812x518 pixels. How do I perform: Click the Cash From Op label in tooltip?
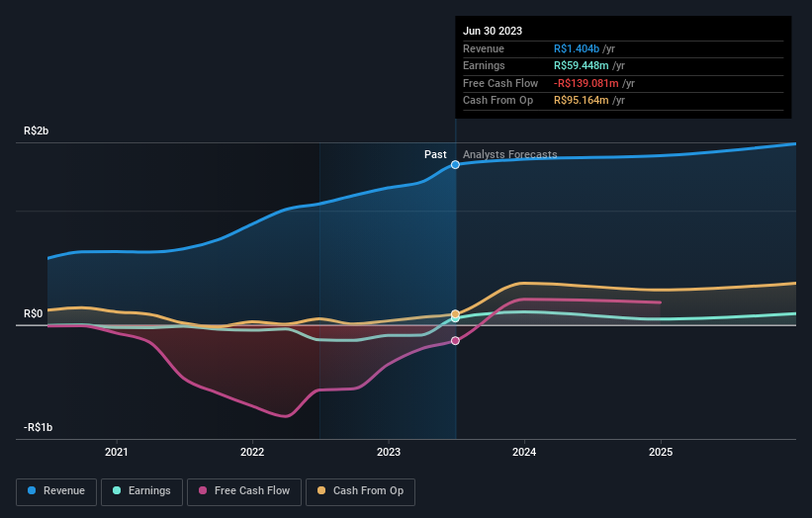tap(497, 101)
